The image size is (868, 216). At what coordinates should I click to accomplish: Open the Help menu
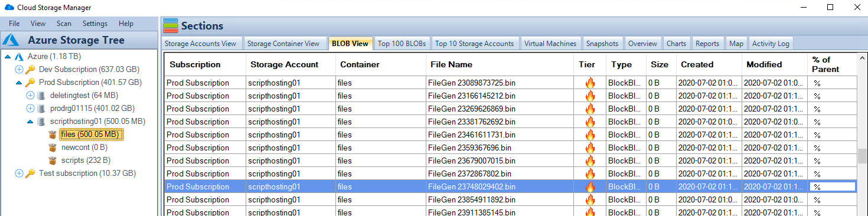pyautogui.click(x=126, y=24)
